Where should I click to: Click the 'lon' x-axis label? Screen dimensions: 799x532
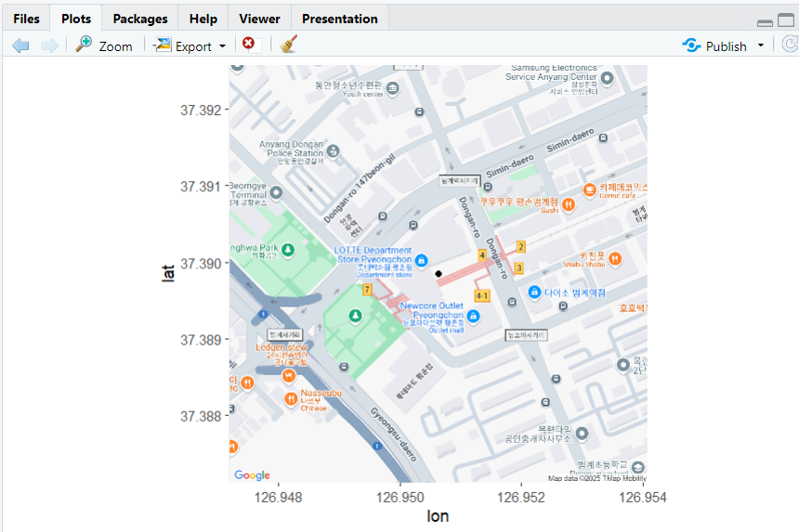438,516
